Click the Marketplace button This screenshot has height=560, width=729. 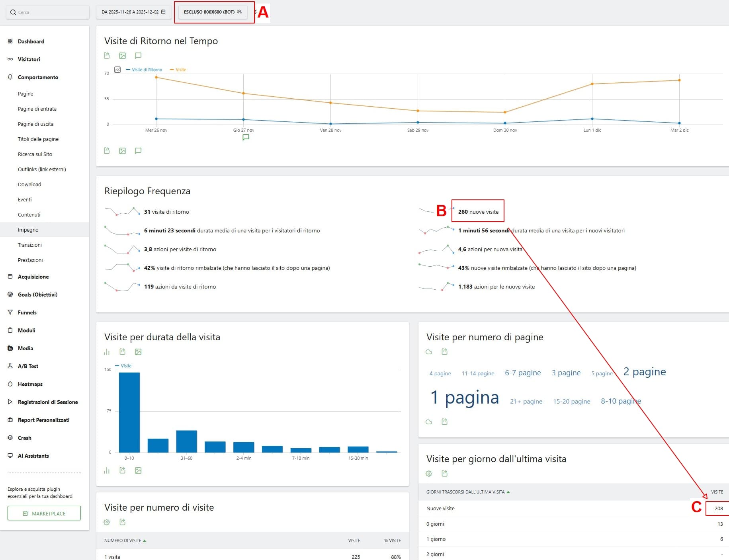click(x=44, y=513)
